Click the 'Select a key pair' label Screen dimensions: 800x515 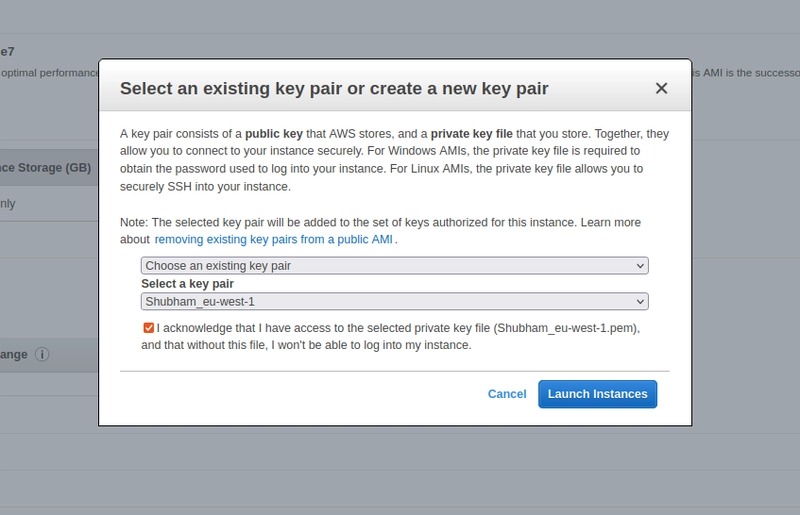point(187,284)
